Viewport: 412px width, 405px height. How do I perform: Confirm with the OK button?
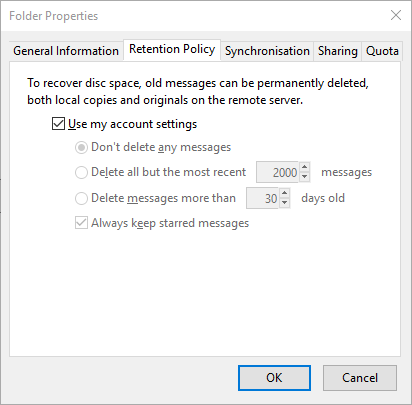click(x=274, y=378)
